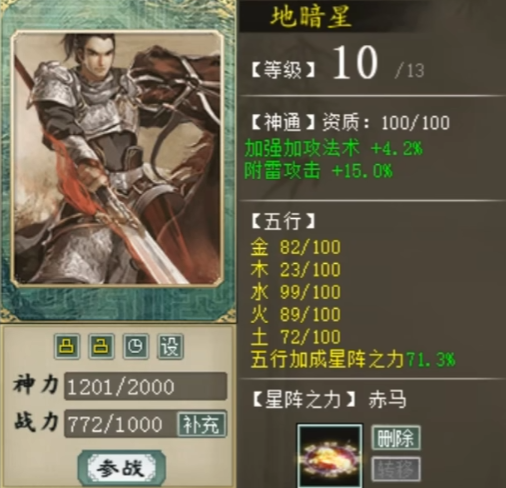Click the 水 99/100 element stat
506x488 pixels.
coord(296,292)
